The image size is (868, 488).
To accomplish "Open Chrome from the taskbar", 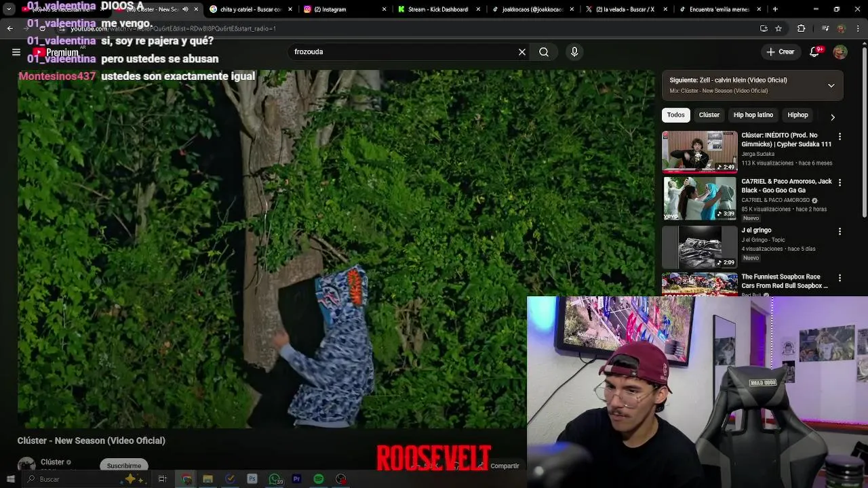I will click(186, 479).
